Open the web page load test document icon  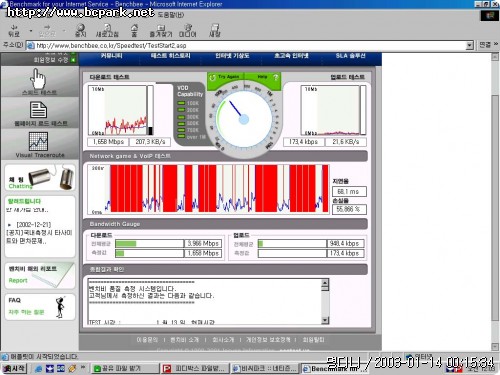pyautogui.click(x=38, y=110)
